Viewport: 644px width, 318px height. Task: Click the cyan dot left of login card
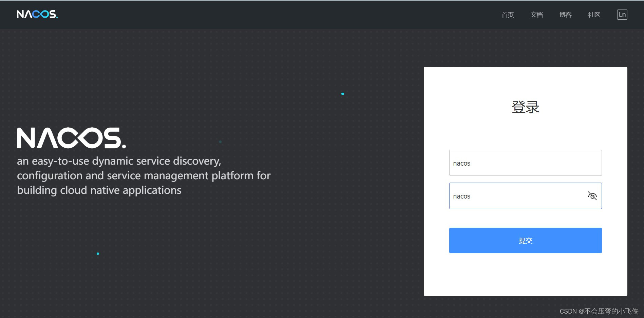[x=343, y=94]
